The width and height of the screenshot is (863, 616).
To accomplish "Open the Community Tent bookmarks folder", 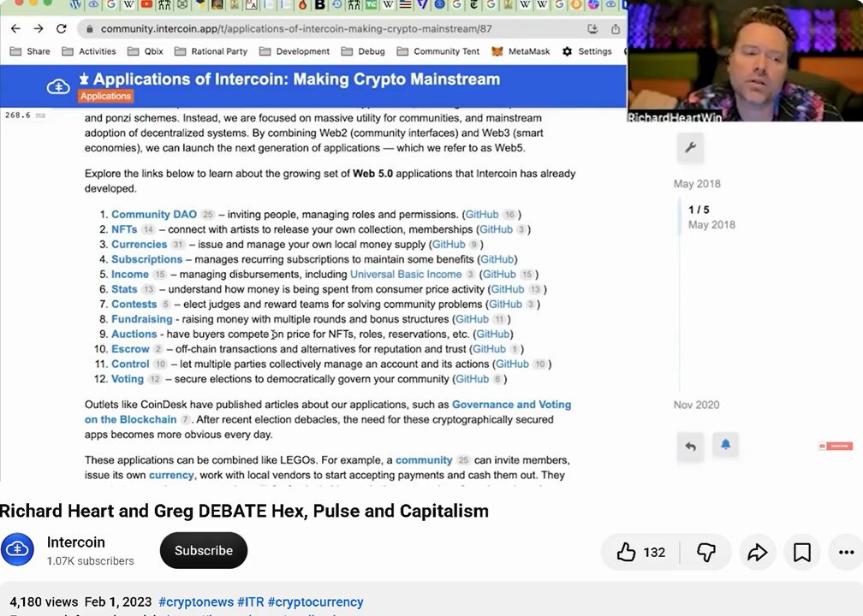I will (x=438, y=51).
